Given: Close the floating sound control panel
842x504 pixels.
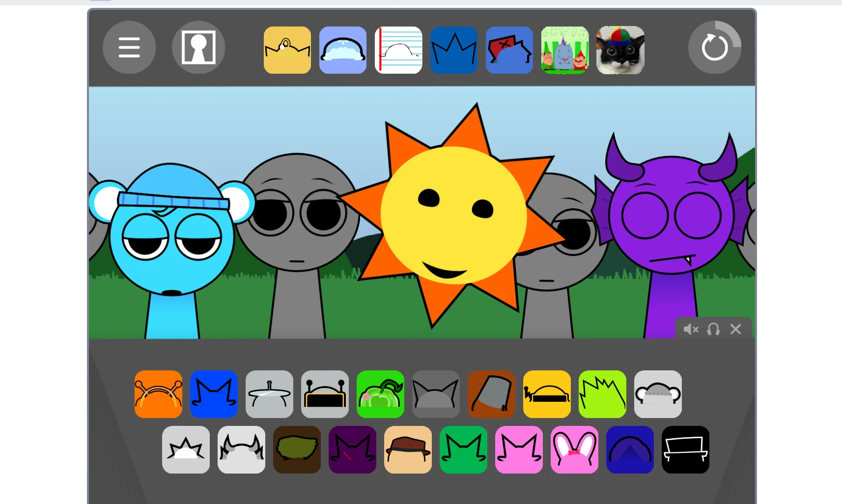Looking at the screenshot, I should [x=735, y=329].
